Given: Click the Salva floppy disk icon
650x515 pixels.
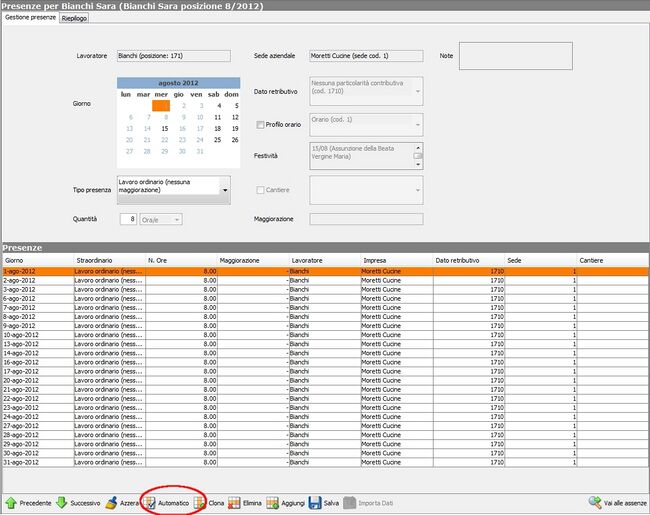Looking at the screenshot, I should [x=314, y=503].
